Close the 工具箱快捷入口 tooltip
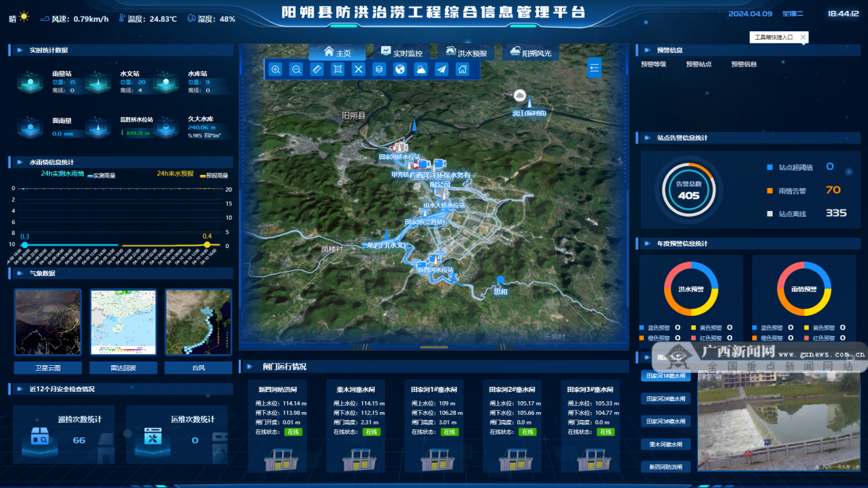 point(803,37)
